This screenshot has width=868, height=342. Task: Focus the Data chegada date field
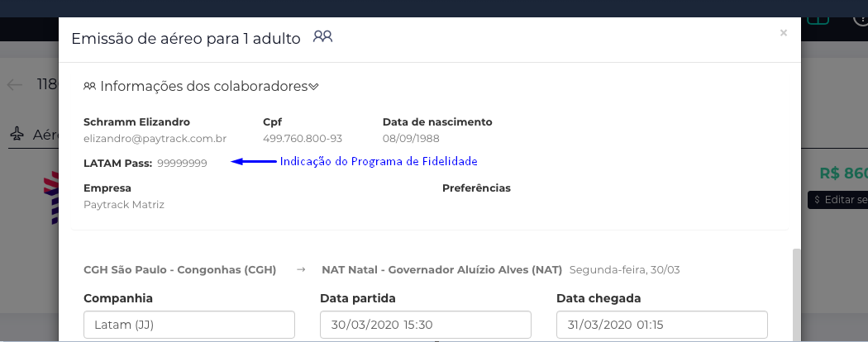[x=661, y=325]
